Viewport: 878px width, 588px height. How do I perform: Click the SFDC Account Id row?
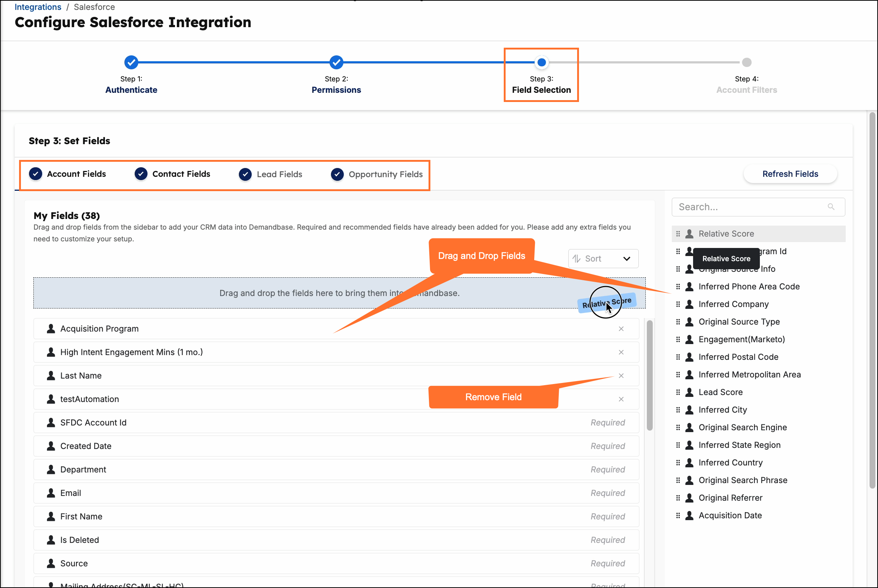click(x=336, y=423)
